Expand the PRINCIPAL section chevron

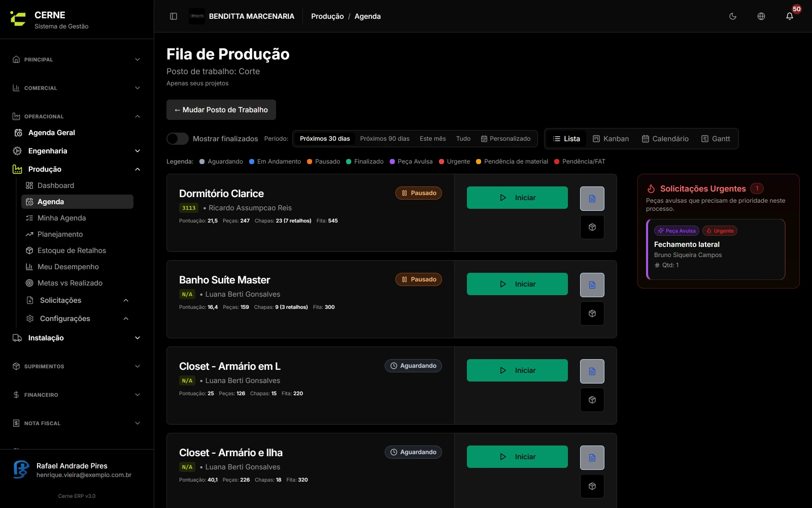coord(138,59)
